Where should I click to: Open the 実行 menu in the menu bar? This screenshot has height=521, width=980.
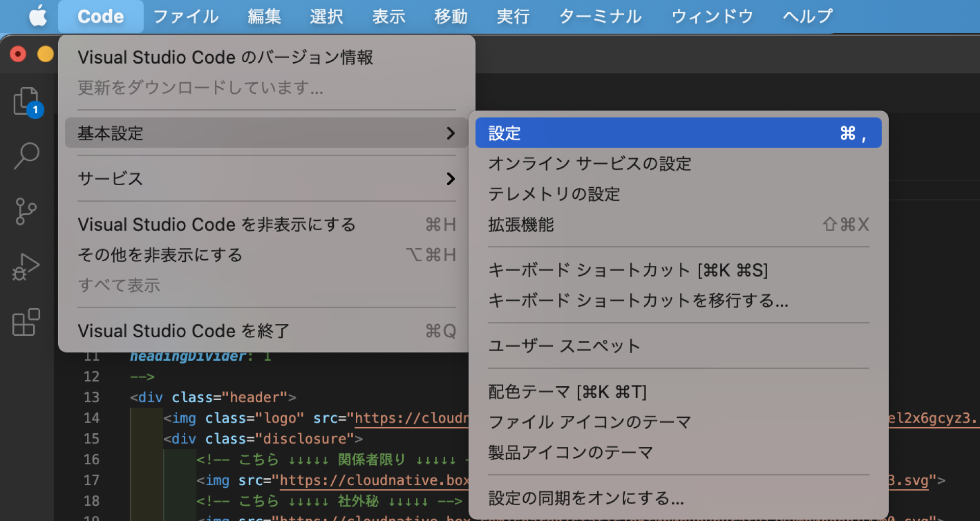click(513, 16)
